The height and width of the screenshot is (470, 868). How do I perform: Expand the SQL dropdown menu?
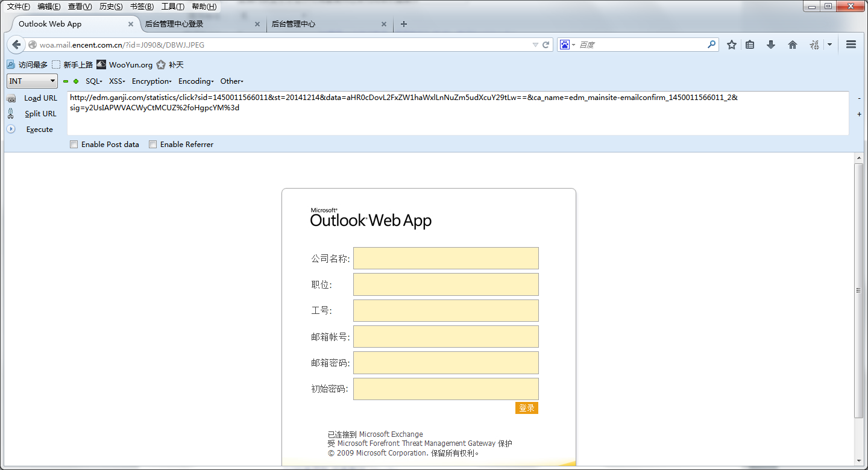94,81
